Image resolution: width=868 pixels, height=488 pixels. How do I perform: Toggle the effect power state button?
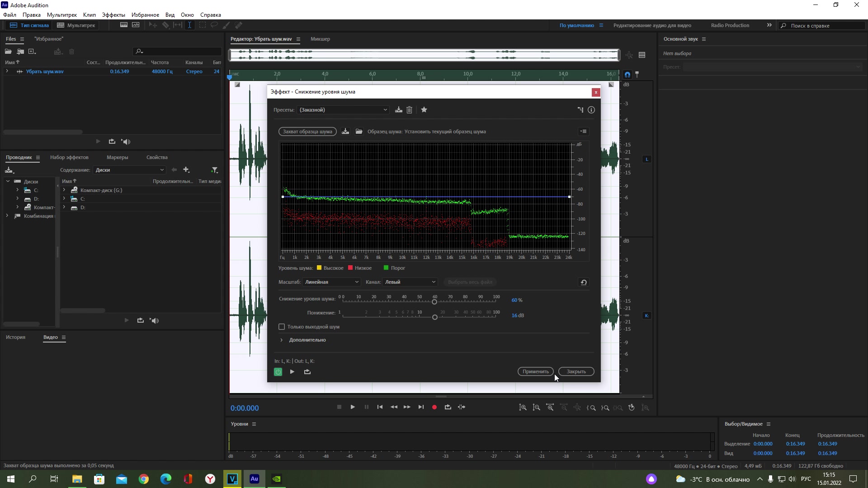pos(278,372)
